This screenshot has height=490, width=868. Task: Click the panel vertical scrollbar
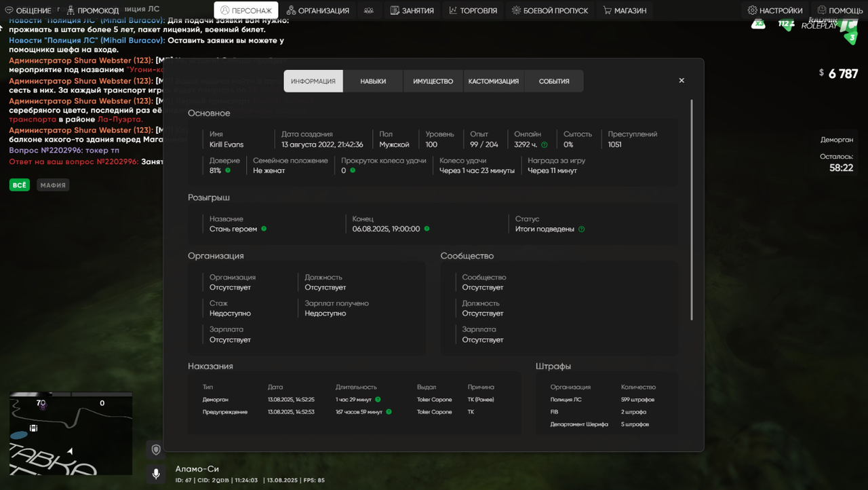[x=692, y=210]
